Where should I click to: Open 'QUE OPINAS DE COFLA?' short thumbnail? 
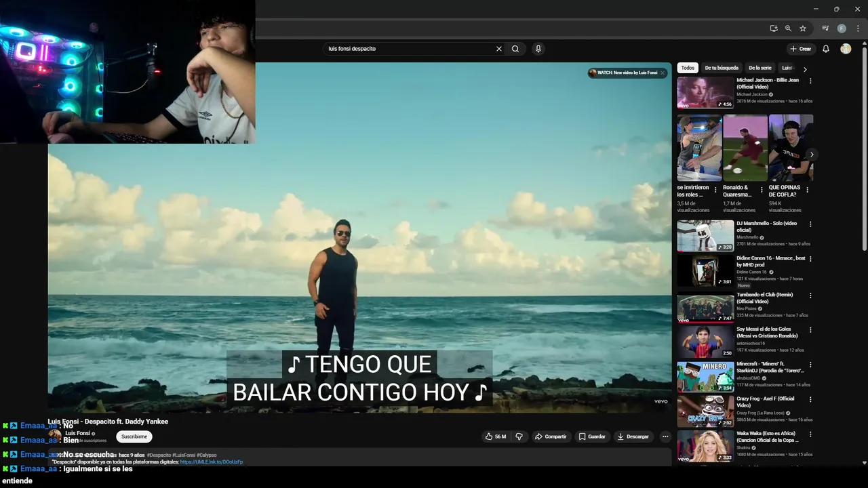tap(791, 148)
